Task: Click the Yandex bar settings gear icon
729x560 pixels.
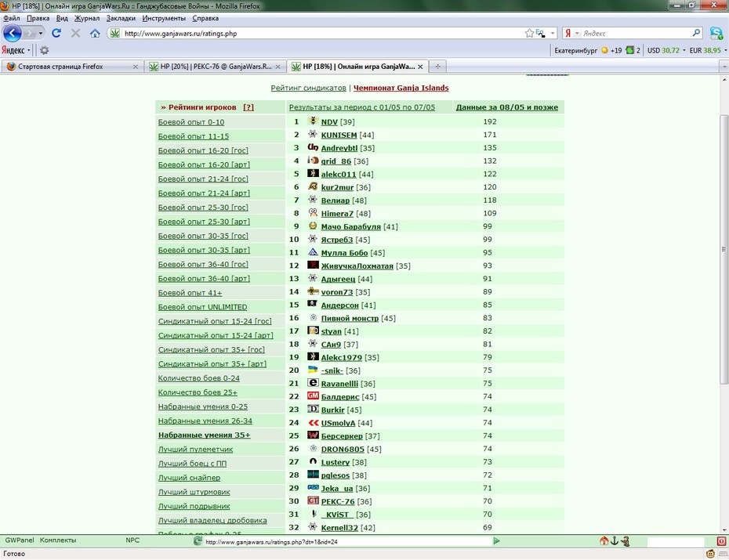Action: 44,50
